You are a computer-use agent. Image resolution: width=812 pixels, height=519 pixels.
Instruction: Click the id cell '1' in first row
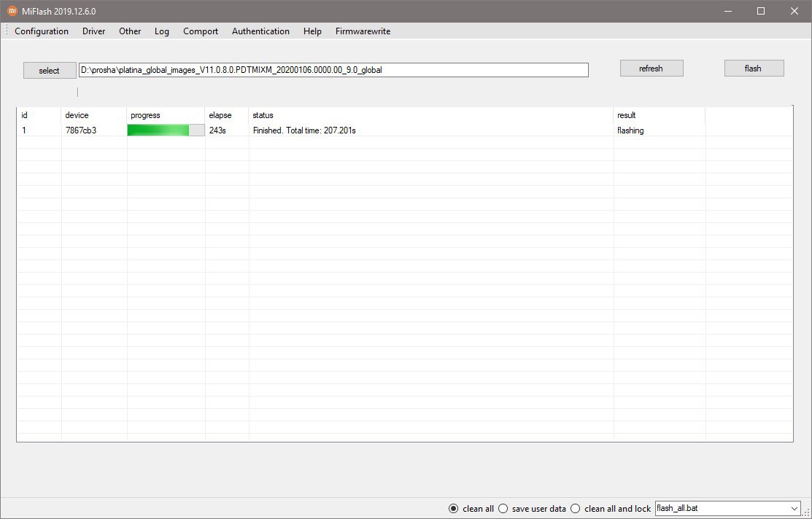point(24,130)
